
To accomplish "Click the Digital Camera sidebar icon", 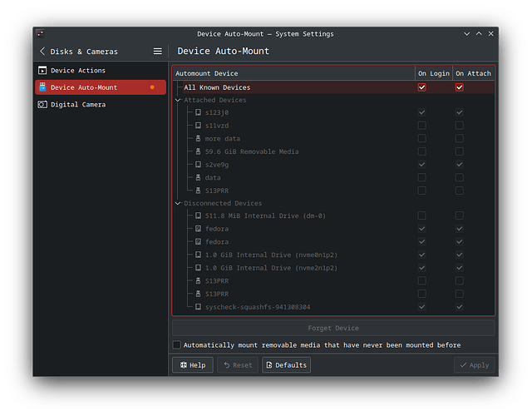I will (42, 104).
